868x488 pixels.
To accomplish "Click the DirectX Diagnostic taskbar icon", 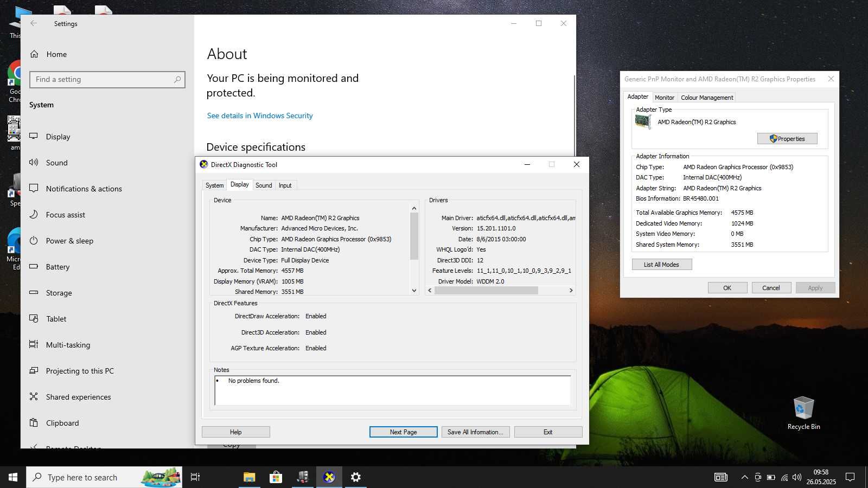I will pos(329,477).
